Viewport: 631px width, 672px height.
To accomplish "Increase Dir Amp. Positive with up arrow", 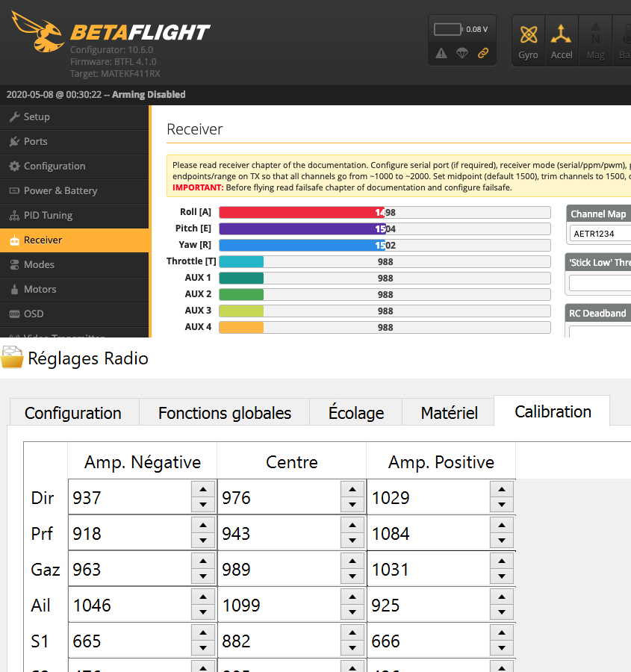I will point(502,489).
